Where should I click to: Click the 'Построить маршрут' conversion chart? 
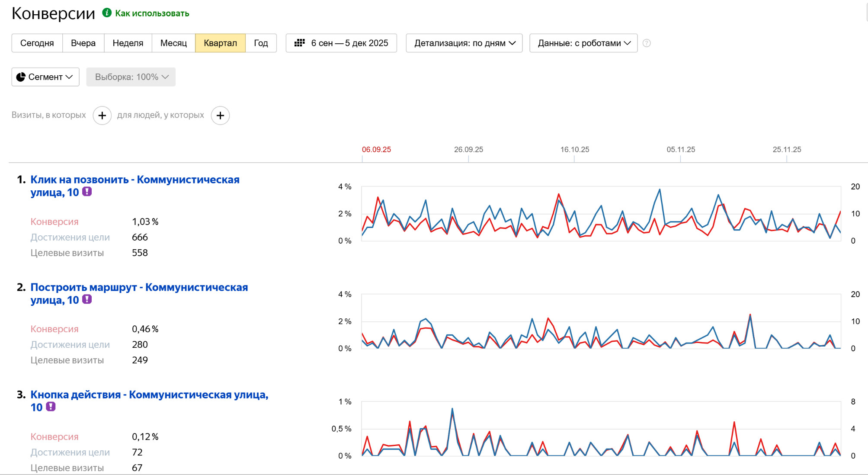point(601,321)
